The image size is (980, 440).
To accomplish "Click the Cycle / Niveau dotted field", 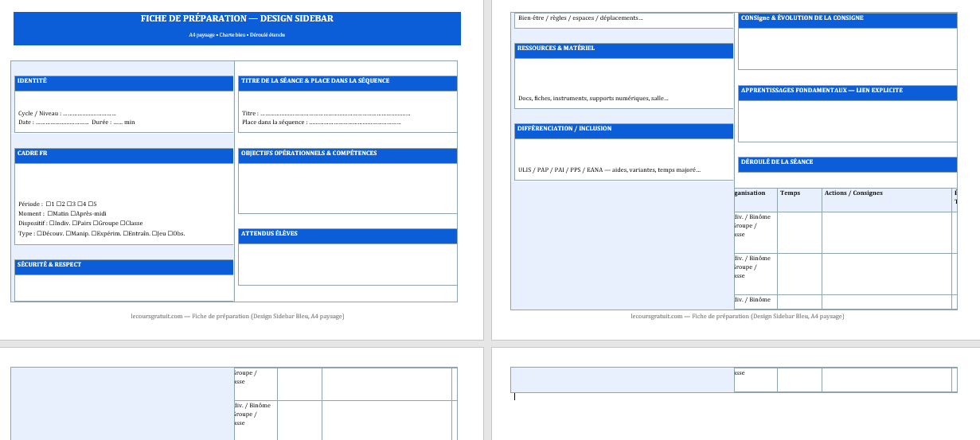I will [x=89, y=114].
